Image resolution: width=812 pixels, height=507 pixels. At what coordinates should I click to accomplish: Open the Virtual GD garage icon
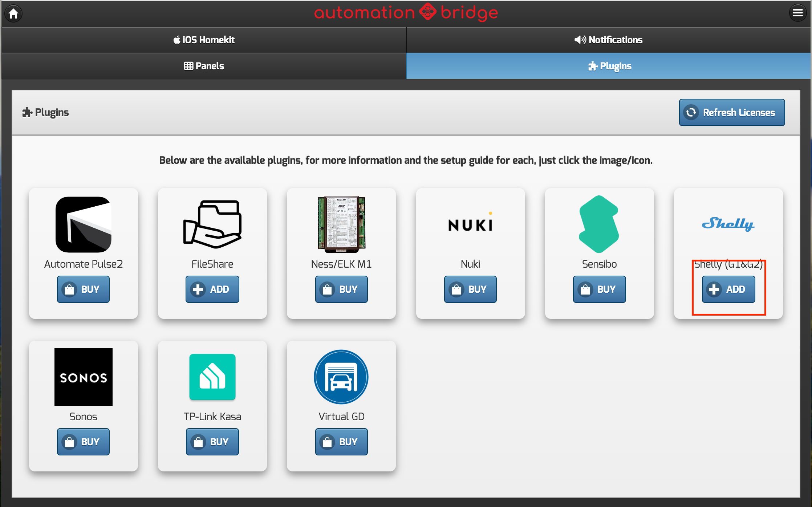(x=341, y=377)
